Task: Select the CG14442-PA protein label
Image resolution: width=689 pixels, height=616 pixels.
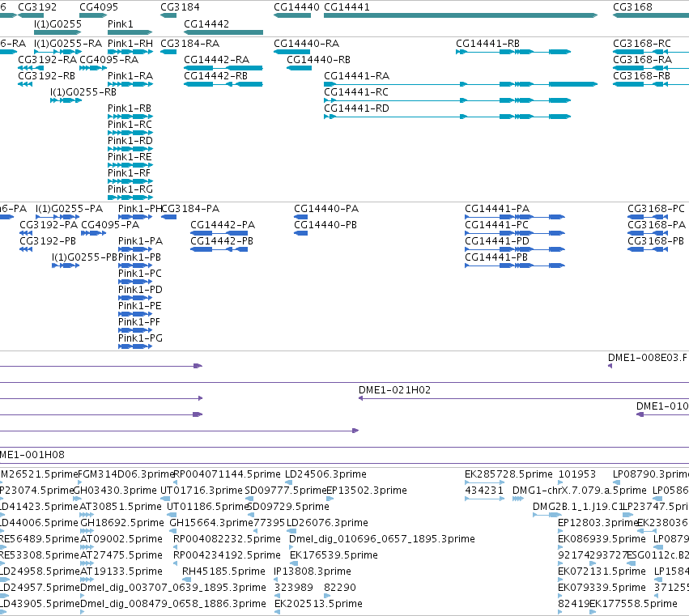Action: coord(223,225)
